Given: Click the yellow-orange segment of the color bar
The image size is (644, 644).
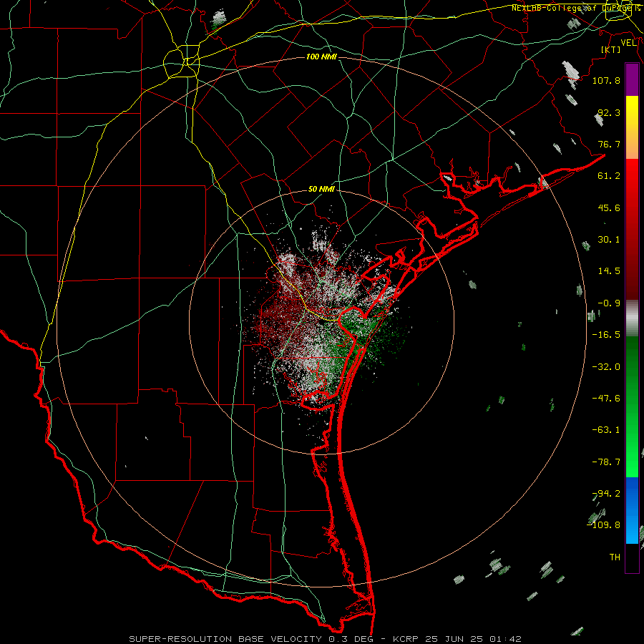Looking at the screenshot, I should pyautogui.click(x=632, y=127).
